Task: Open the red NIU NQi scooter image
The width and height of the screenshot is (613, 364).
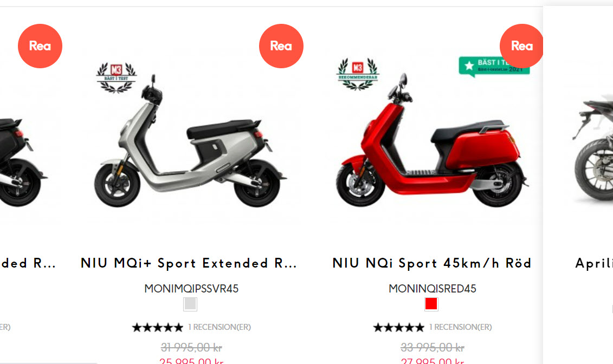Action: click(432, 140)
